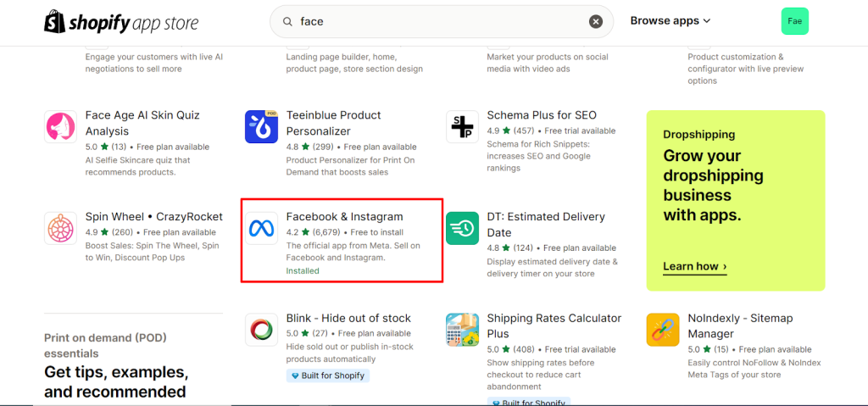Click the Built for Shopify badge under Blink
Image resolution: width=868 pixels, height=406 pixels.
[327, 375]
